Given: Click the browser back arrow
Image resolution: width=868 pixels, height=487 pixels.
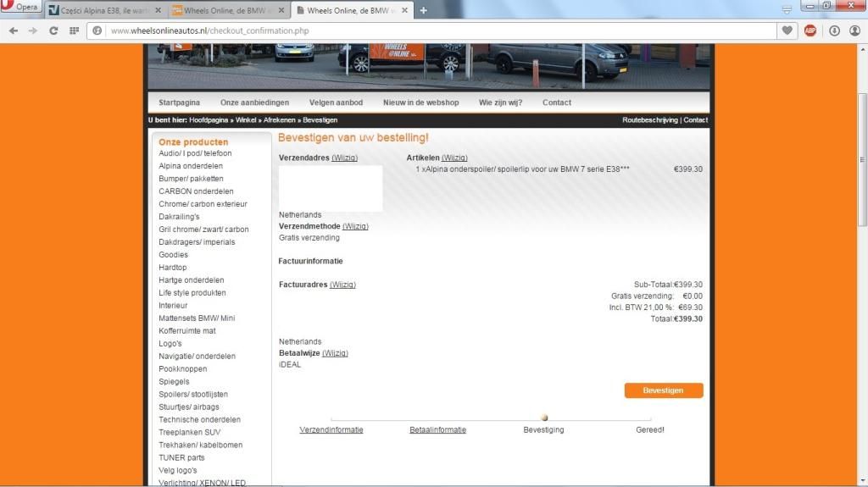Looking at the screenshot, I should coord(14,30).
